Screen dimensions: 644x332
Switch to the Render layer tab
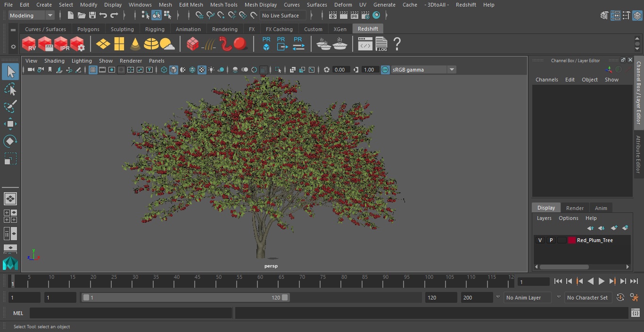point(575,208)
